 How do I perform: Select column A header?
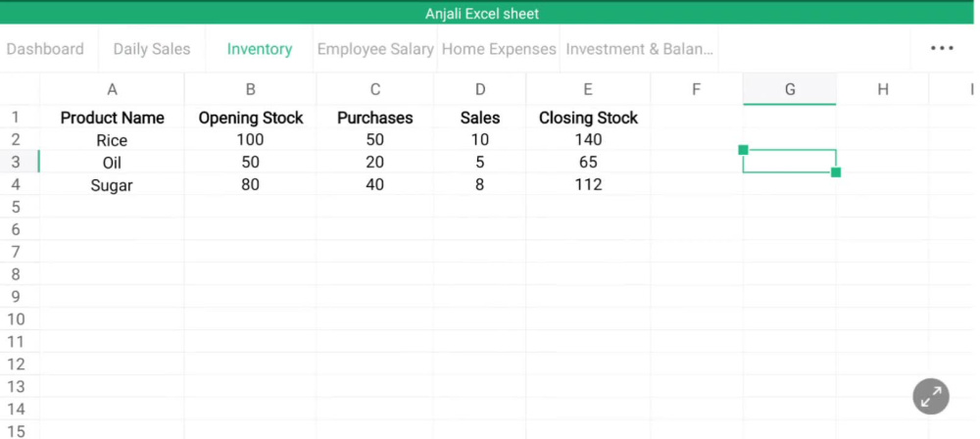pos(112,89)
